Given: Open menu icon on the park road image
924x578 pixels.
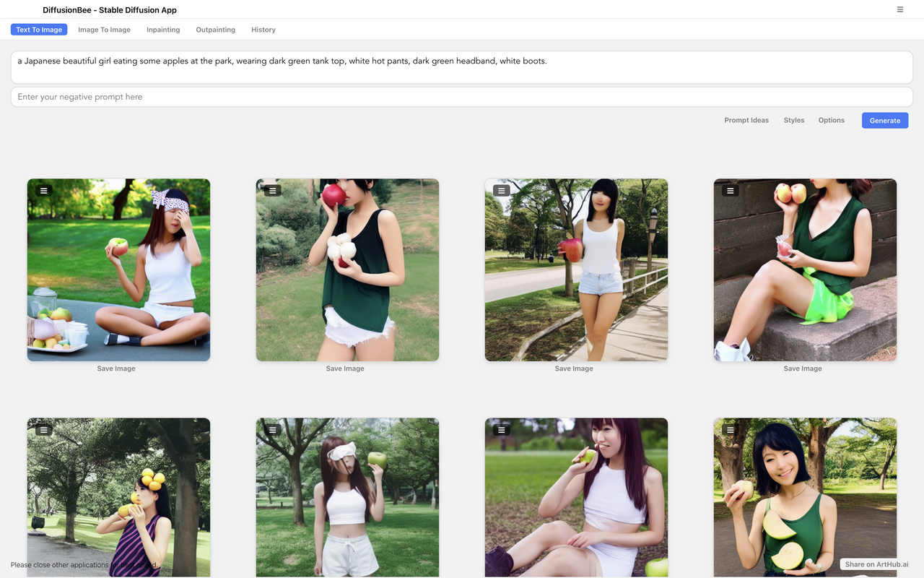Looking at the screenshot, I should click(x=501, y=191).
